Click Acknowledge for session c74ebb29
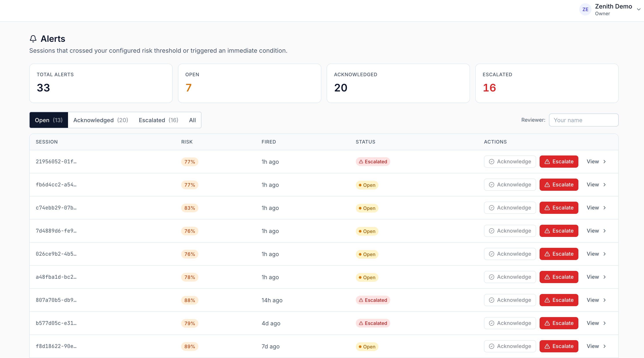644x358 pixels. tap(510, 208)
